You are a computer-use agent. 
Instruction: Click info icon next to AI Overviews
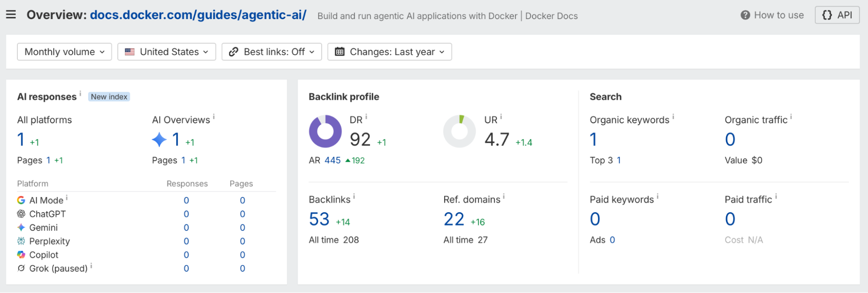coord(214,116)
